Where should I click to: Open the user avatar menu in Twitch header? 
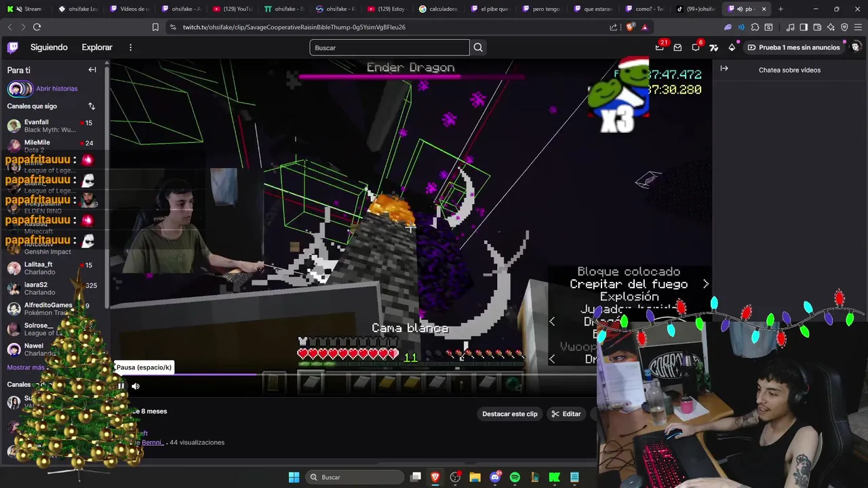click(856, 47)
